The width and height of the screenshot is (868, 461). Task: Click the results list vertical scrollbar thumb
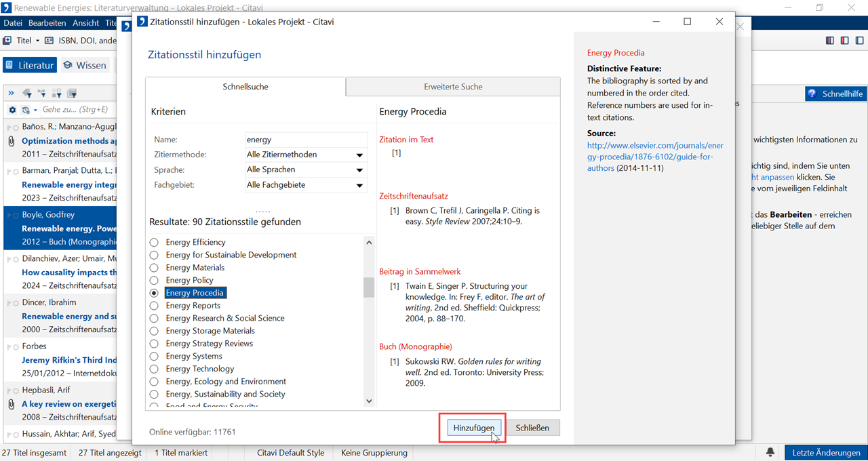tap(369, 287)
